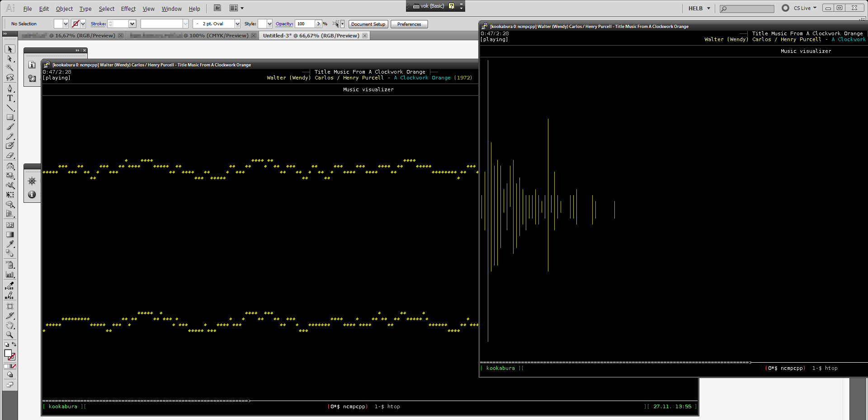Click the Document Setup button
The height and width of the screenshot is (420, 868).
click(x=368, y=24)
